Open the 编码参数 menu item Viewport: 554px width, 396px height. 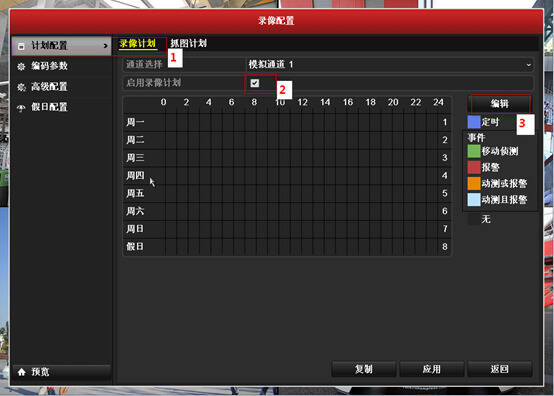pos(61,66)
